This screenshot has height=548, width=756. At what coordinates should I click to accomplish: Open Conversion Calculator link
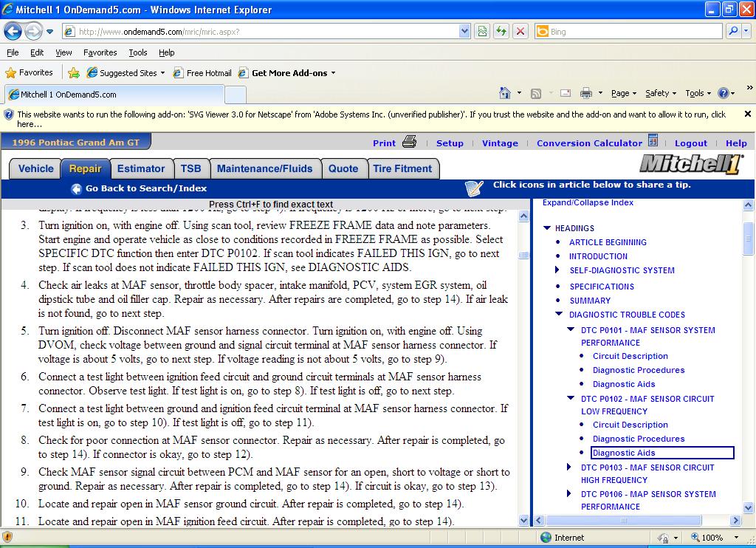coord(589,143)
